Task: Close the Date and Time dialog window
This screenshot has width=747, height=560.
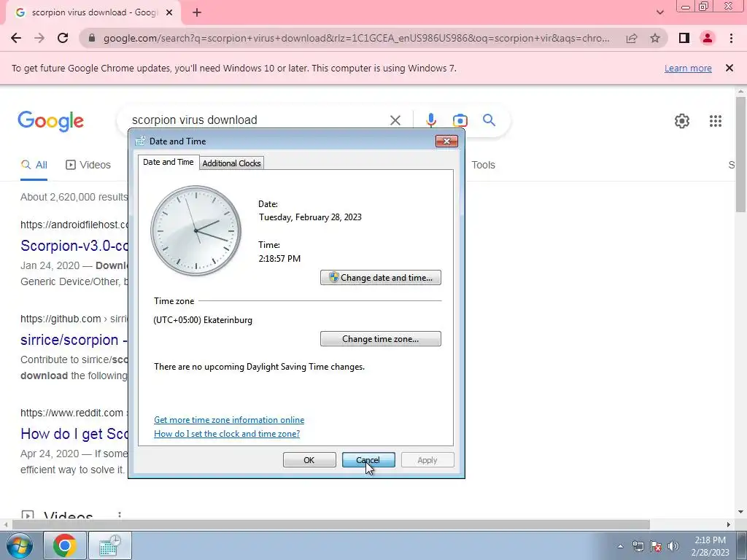Action: [x=446, y=141]
